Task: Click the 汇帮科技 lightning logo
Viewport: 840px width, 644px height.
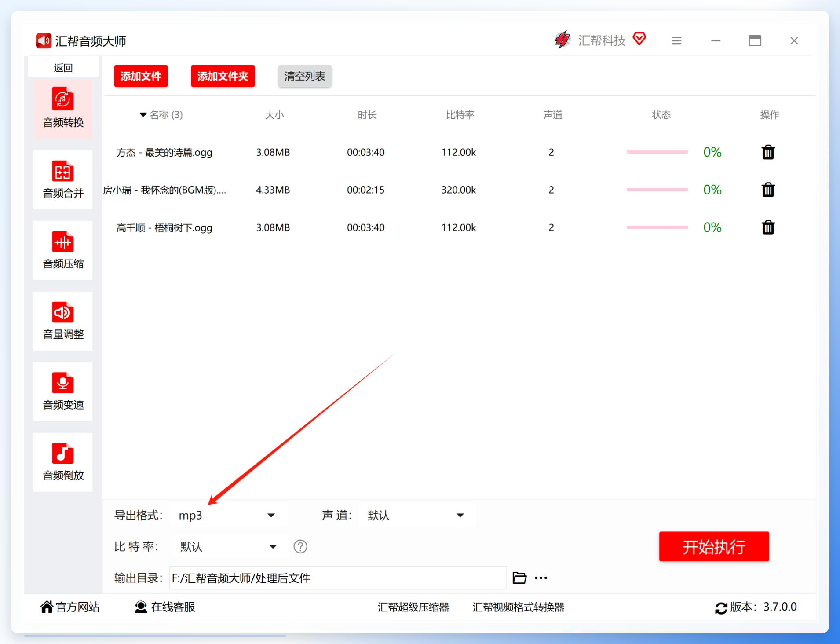Action: [x=562, y=40]
